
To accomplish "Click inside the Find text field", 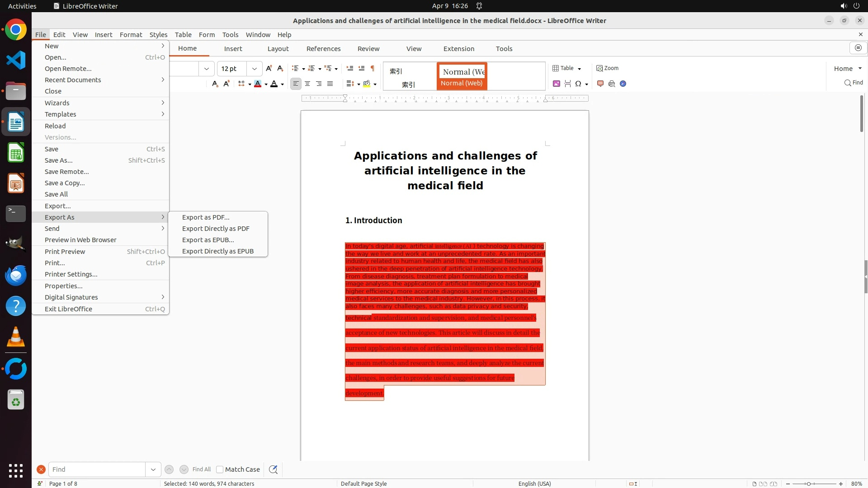I will 97,469.
